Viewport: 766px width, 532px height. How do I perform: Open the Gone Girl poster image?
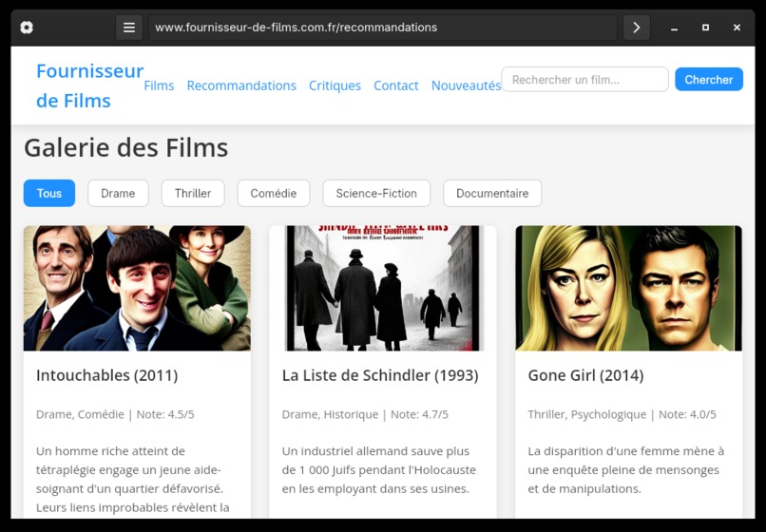[629, 288]
